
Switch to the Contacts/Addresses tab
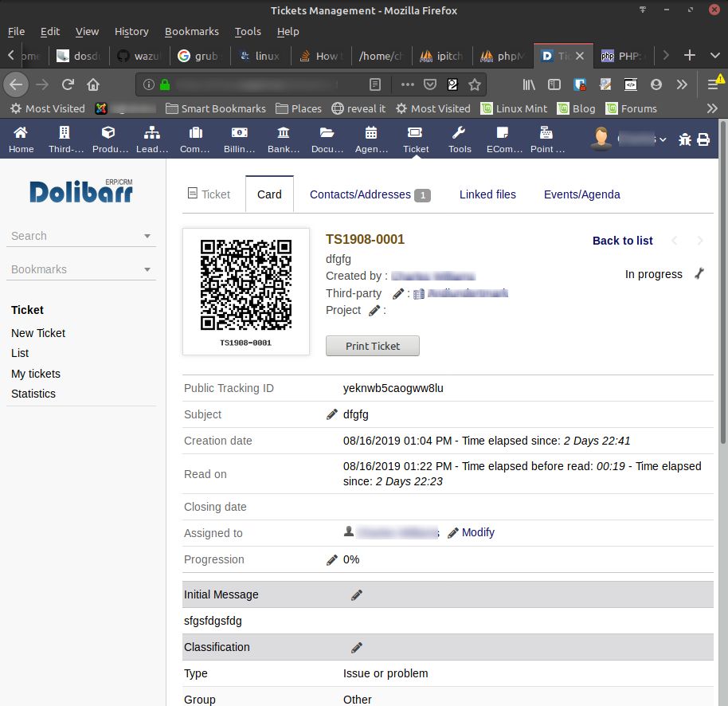[x=362, y=194]
